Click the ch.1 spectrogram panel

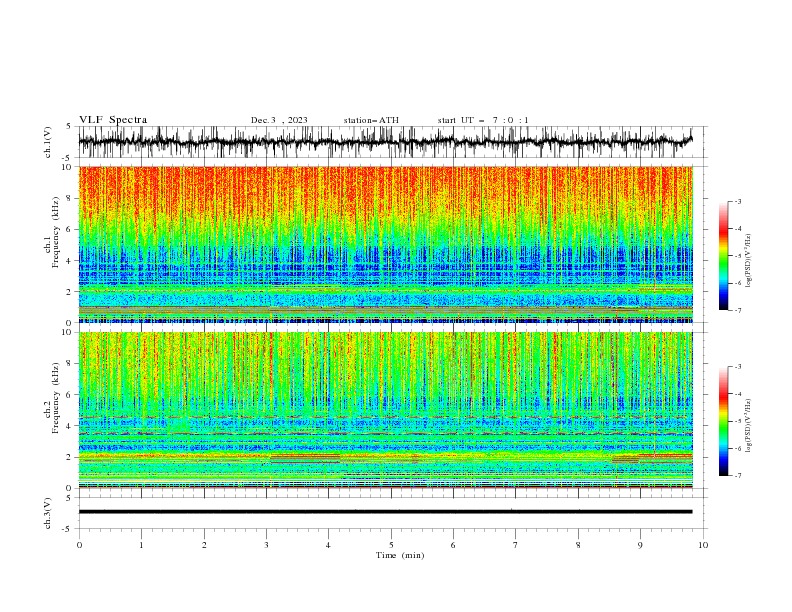pyautogui.click(x=385, y=244)
